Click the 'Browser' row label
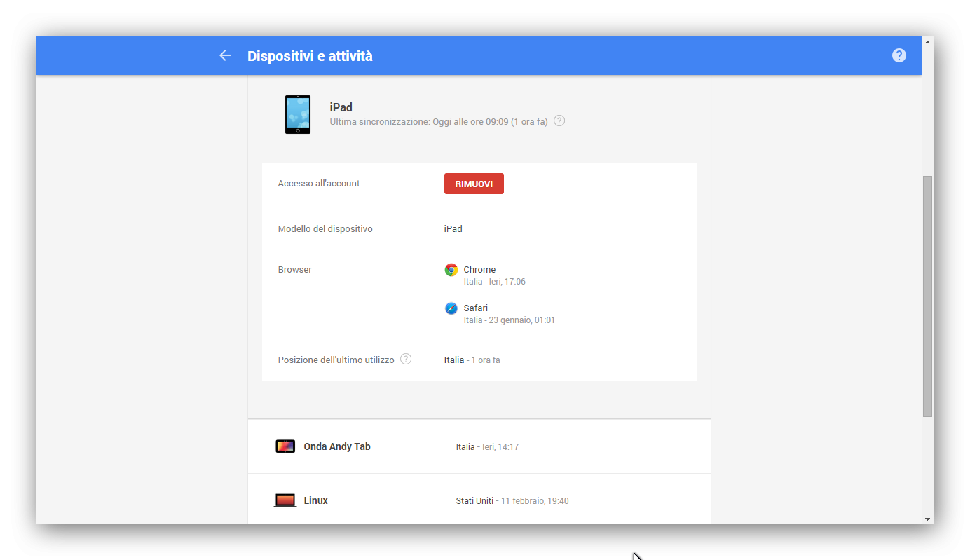The height and width of the screenshot is (560, 970). click(x=295, y=270)
